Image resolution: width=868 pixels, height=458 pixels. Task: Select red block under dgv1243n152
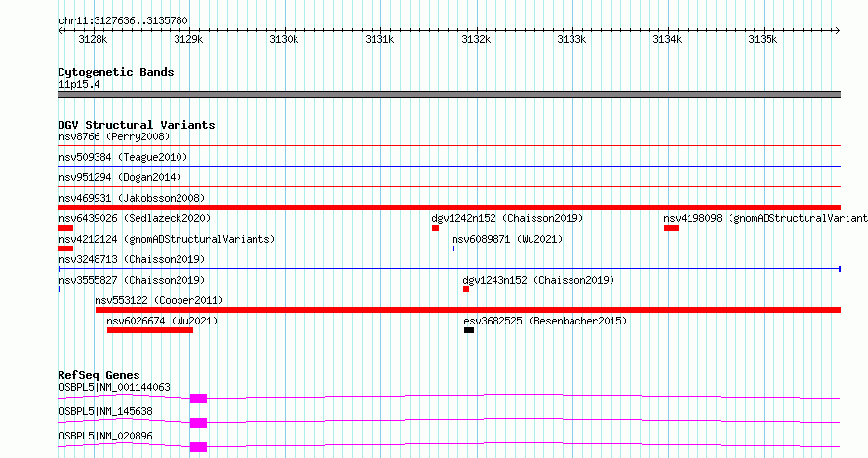click(x=466, y=289)
